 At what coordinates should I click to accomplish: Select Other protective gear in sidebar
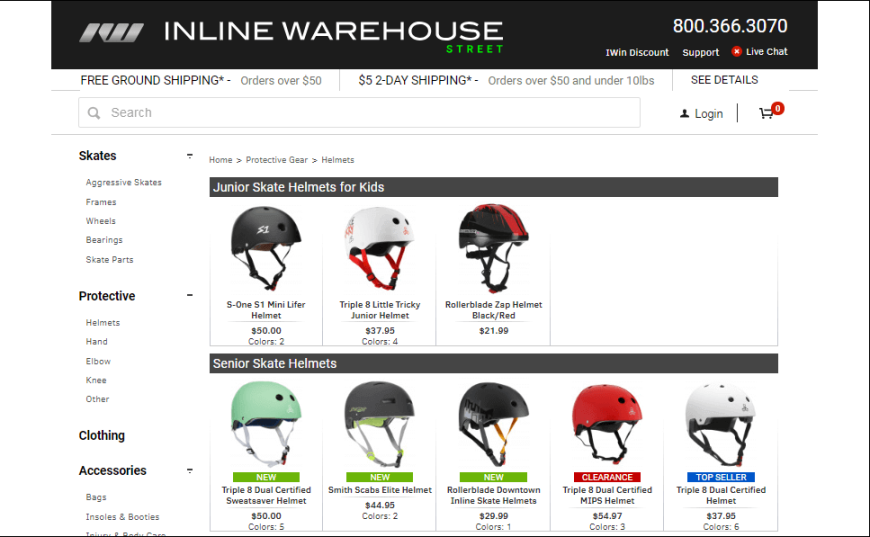point(97,399)
